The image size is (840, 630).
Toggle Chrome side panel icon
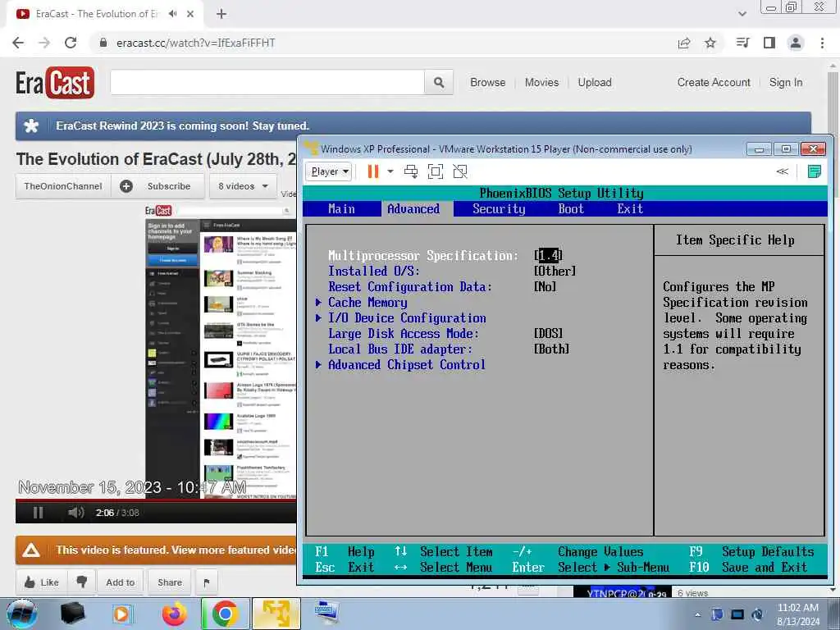click(769, 43)
